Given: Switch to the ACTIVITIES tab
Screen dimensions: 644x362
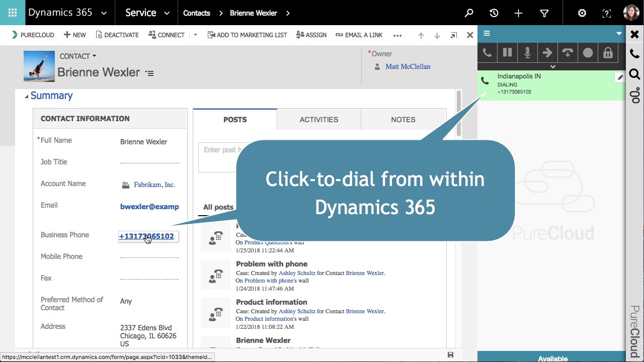Looking at the screenshot, I should point(319,120).
